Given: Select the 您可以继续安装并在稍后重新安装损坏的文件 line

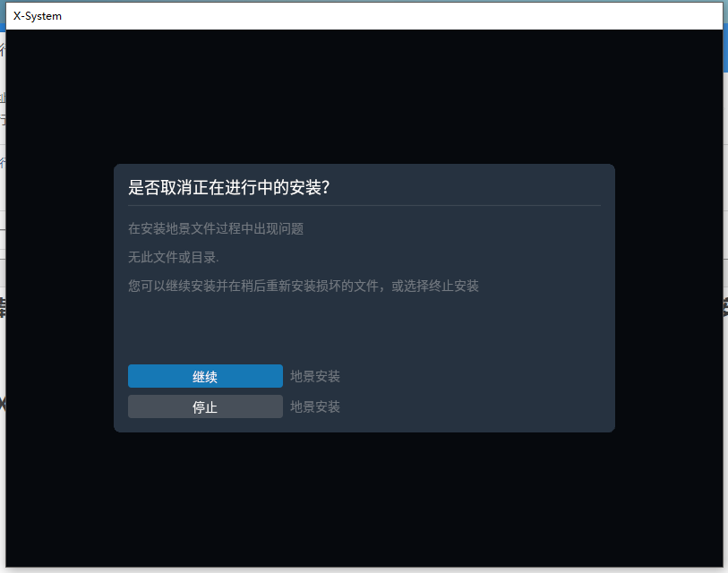Looking at the screenshot, I should coord(304,286).
